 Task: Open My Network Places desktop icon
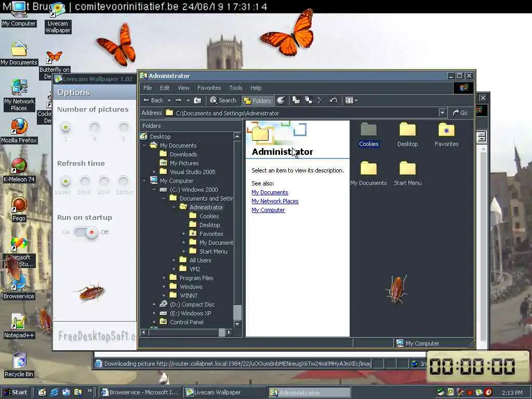pyautogui.click(x=19, y=95)
